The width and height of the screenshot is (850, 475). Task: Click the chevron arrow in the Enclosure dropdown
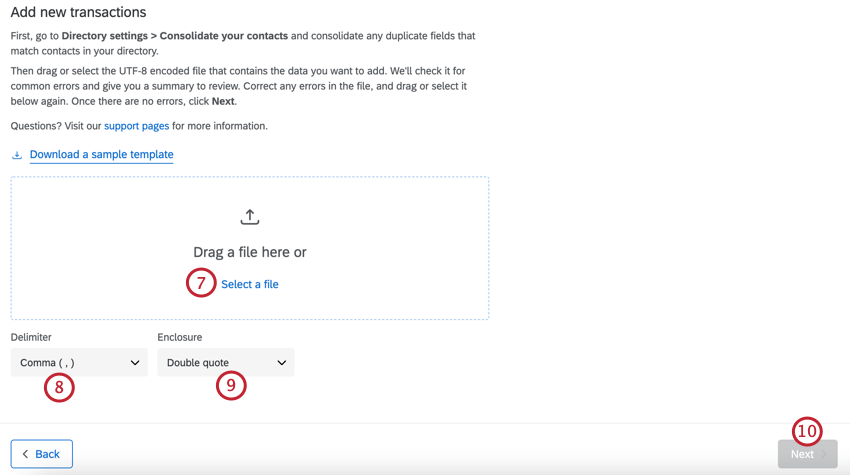pyautogui.click(x=281, y=363)
